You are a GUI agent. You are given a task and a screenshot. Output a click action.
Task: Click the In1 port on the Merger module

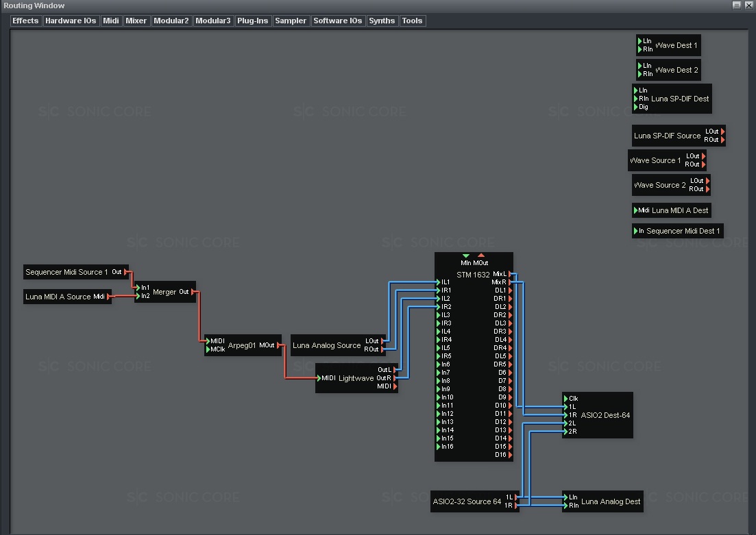click(x=138, y=288)
